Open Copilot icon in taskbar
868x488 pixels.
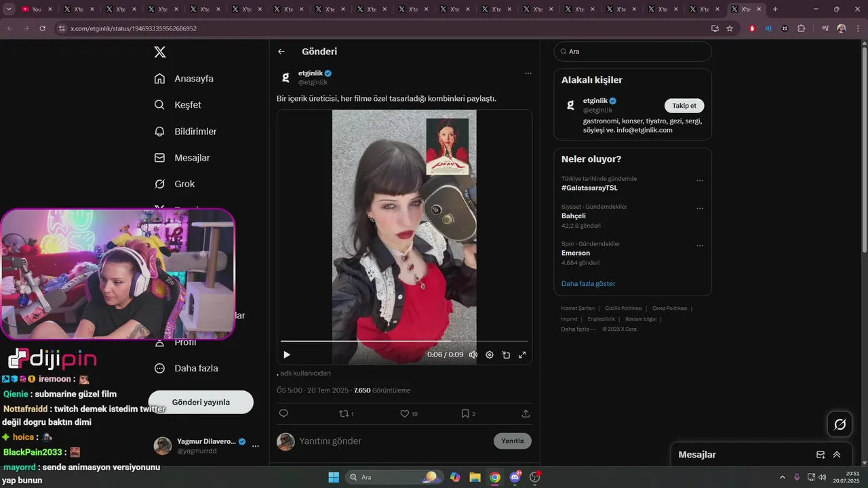pos(454,477)
